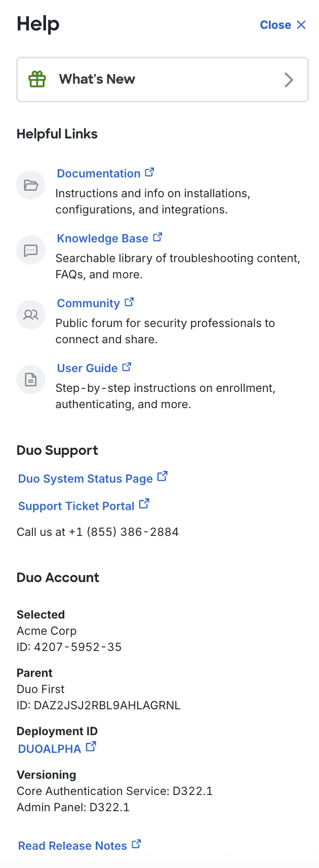Open the Duo System Status Page

tap(85, 478)
